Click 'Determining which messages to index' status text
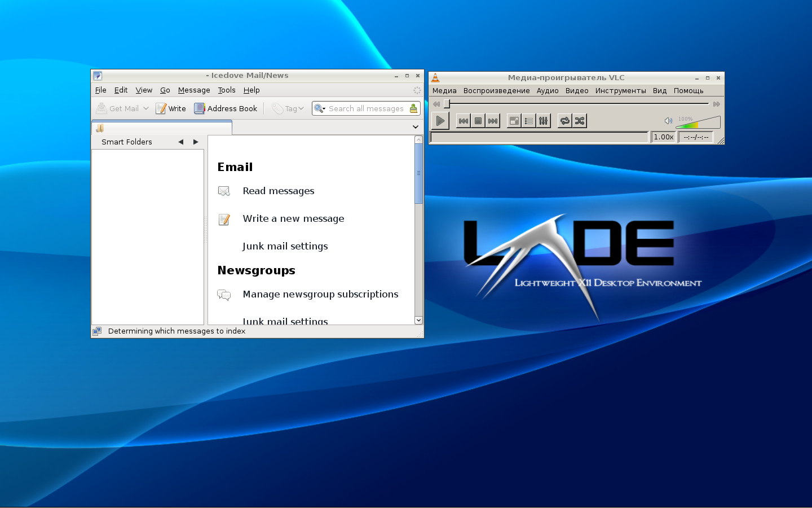This screenshot has width=812, height=508. (176, 331)
